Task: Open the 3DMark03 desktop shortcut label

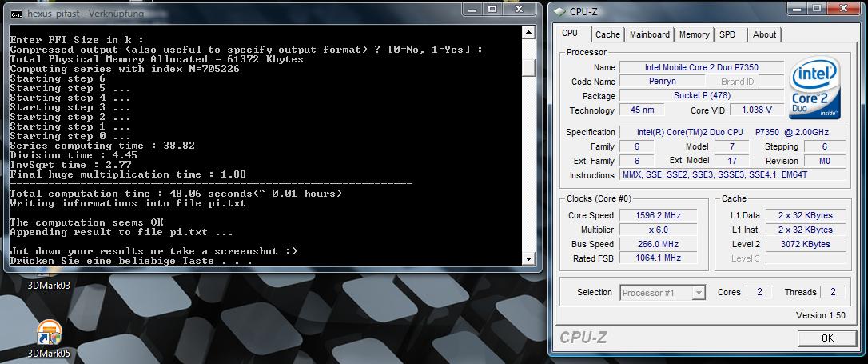Action: 50,286
